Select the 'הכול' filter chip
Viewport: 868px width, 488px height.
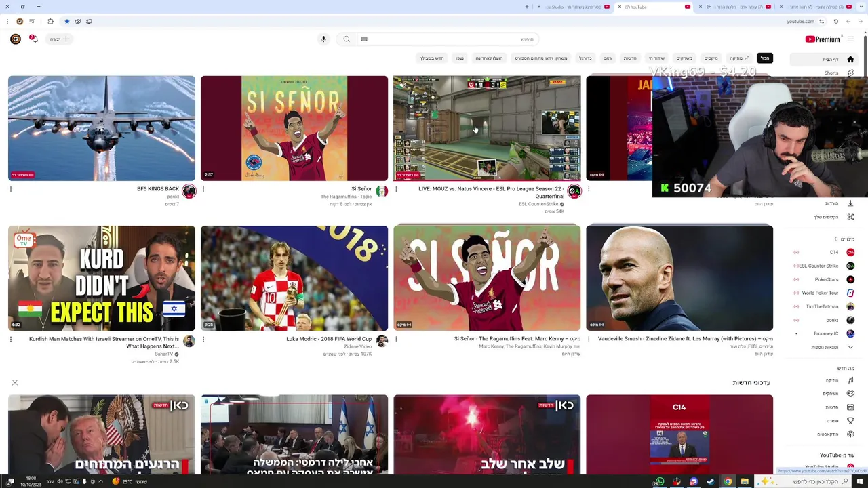[x=765, y=58]
